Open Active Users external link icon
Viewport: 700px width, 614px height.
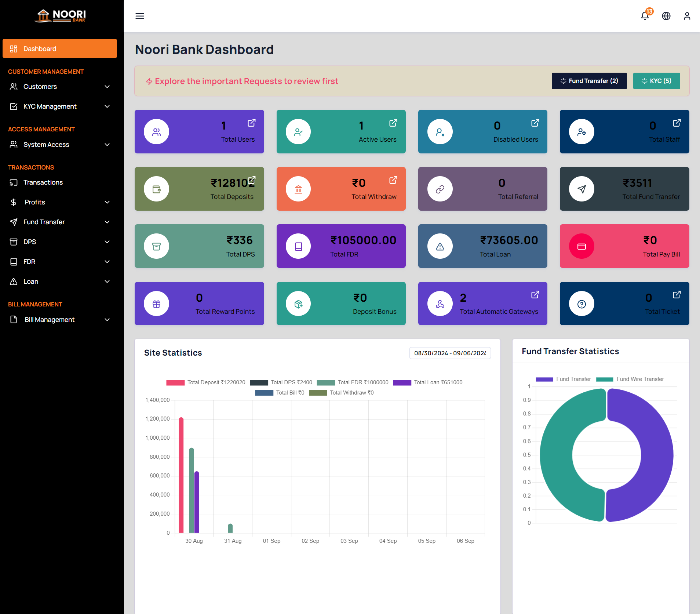(x=393, y=123)
